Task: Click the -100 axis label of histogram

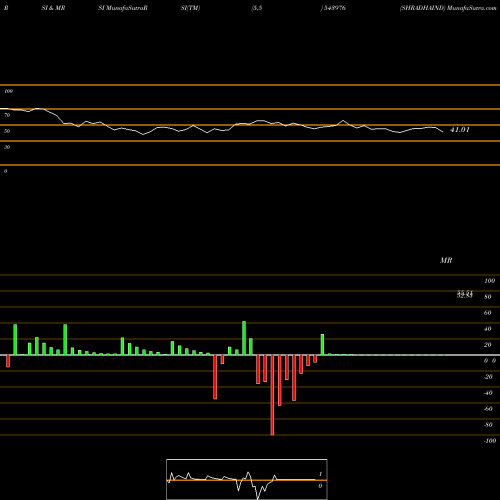Action: [x=490, y=441]
